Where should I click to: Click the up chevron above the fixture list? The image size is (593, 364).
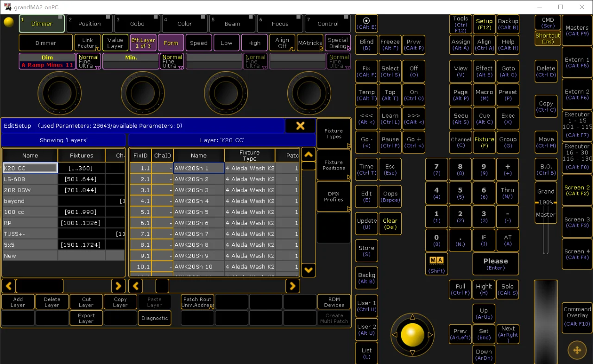[309, 154]
